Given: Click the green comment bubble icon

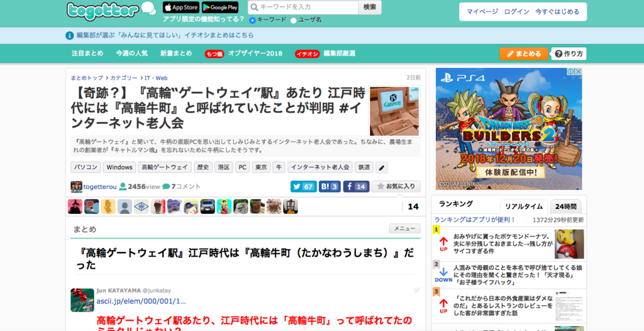Looking at the screenshot, I should point(166,187).
